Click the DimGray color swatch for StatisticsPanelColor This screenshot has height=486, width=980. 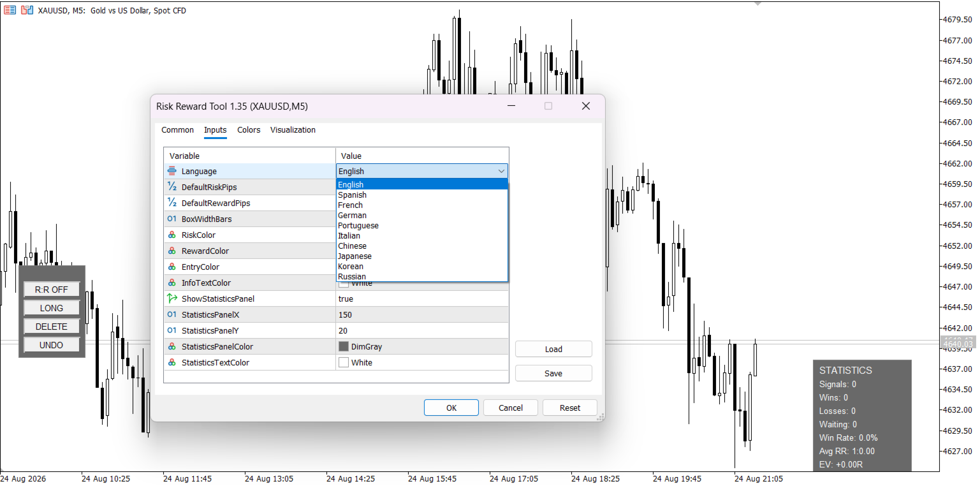click(x=344, y=346)
